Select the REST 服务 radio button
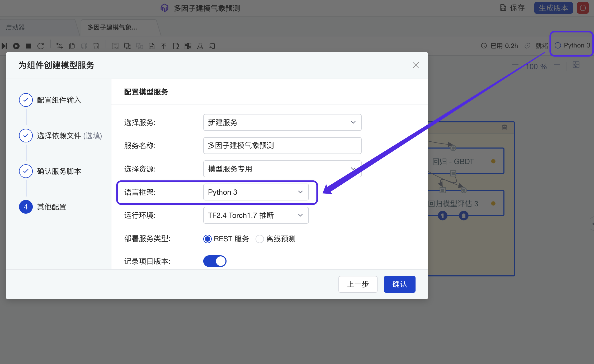 click(208, 239)
